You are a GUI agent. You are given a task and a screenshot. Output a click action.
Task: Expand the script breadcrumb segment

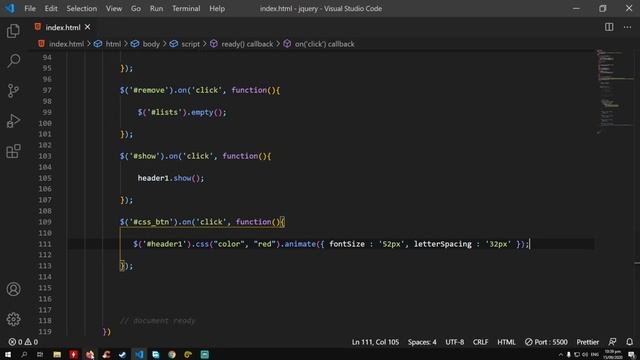point(191,44)
